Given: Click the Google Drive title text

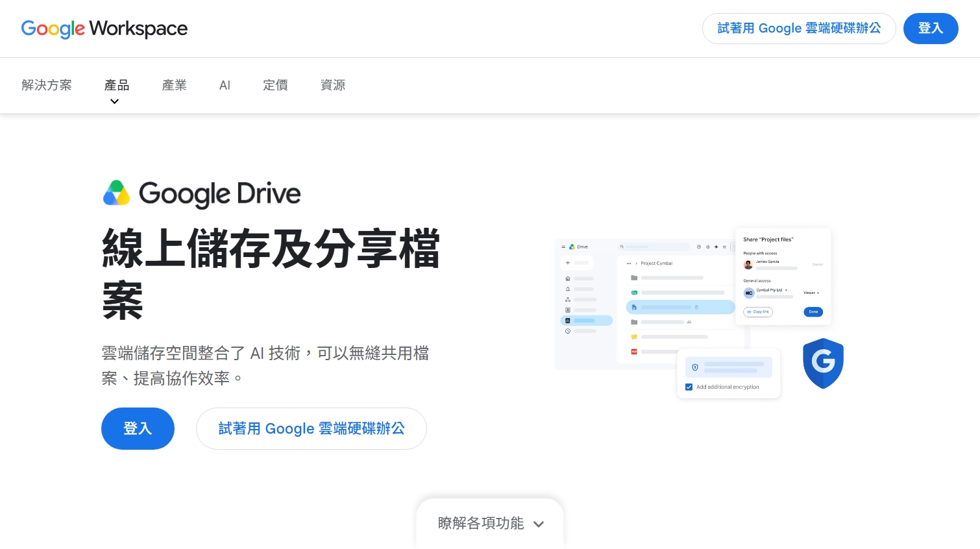Looking at the screenshot, I should tap(220, 194).
